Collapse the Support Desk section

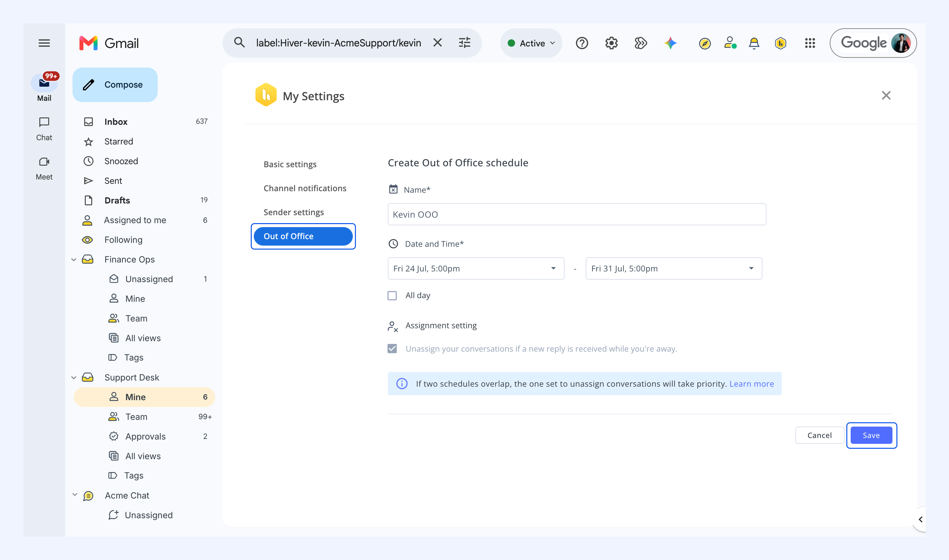(x=74, y=378)
